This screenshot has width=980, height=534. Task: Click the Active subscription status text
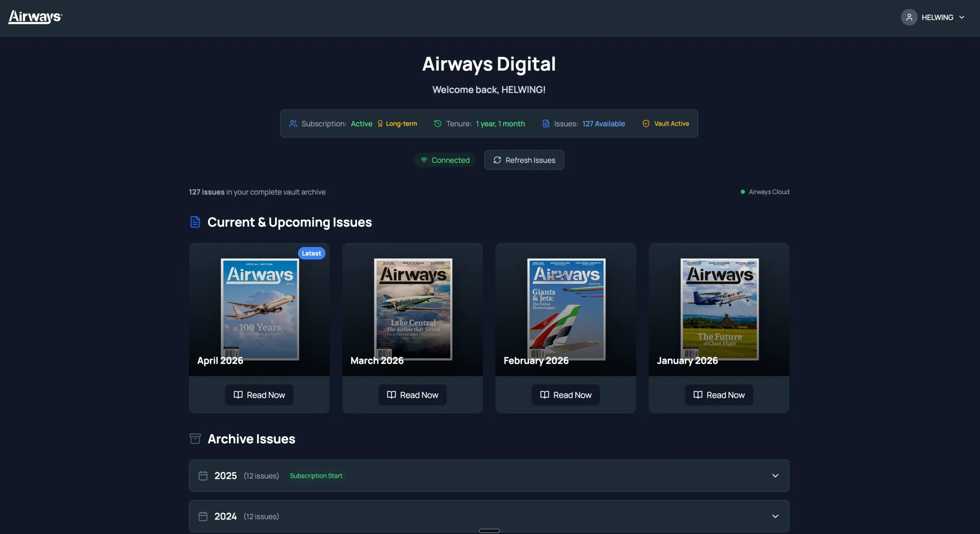click(361, 124)
